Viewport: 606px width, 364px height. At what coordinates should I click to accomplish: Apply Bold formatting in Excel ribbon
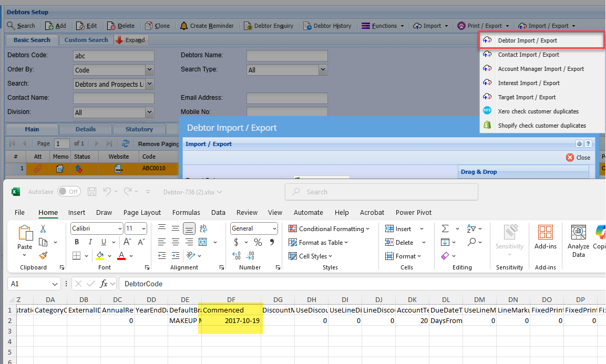point(77,242)
